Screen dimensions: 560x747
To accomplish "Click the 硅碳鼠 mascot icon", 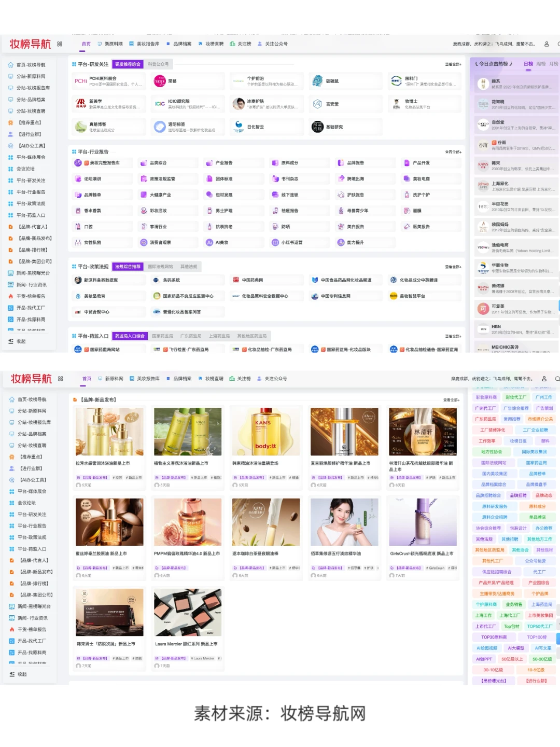I will [x=317, y=81].
